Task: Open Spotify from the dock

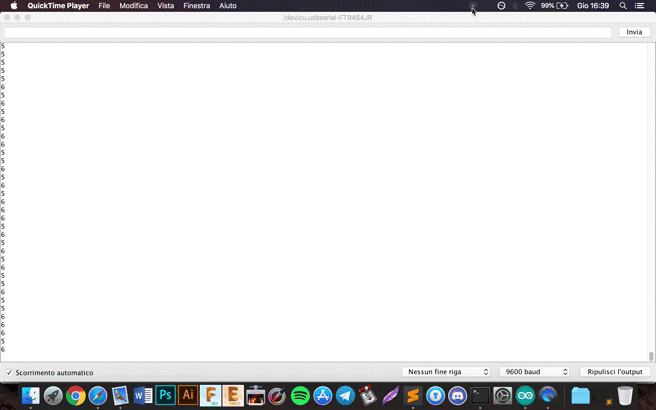Action: [x=300, y=395]
